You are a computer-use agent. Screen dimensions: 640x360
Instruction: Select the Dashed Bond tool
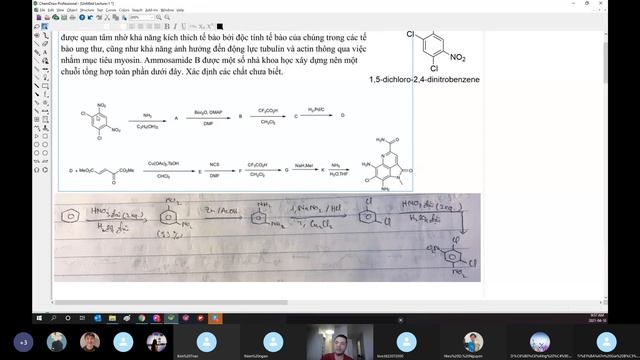click(x=37, y=60)
